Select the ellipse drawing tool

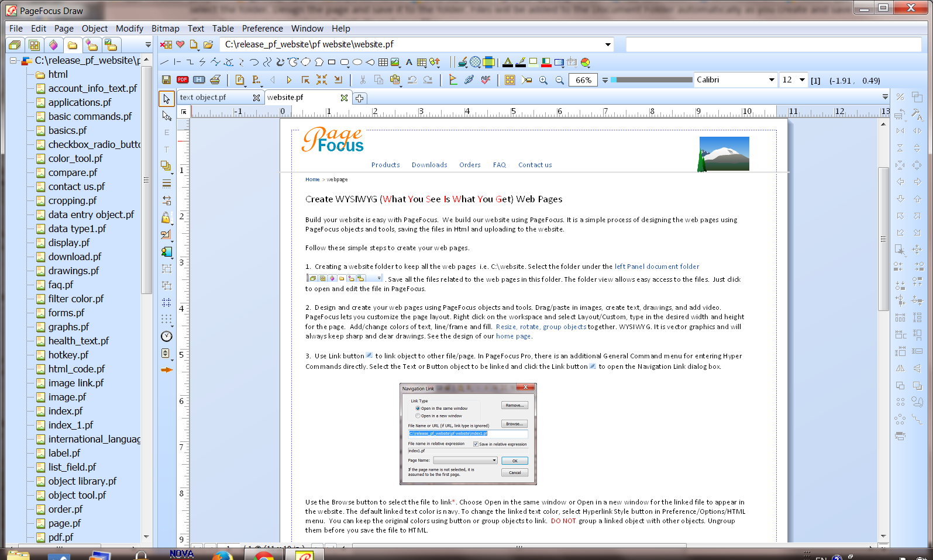357,62
